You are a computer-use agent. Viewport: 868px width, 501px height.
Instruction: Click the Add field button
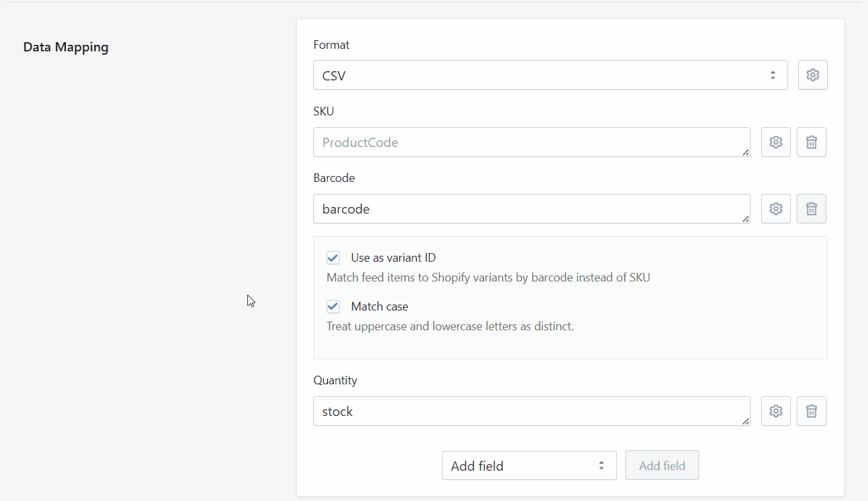[662, 465]
